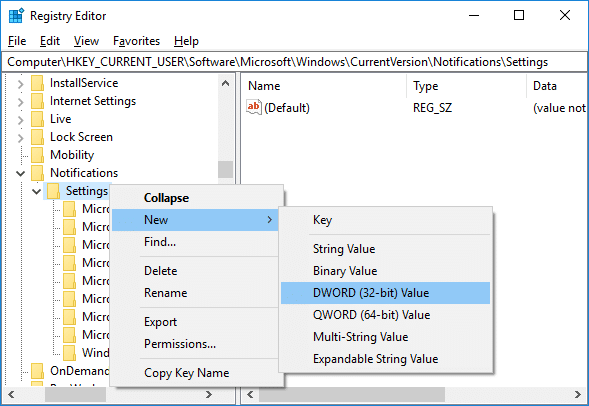The image size is (589, 406).
Task: Open the Favorites menu
Action: [136, 41]
